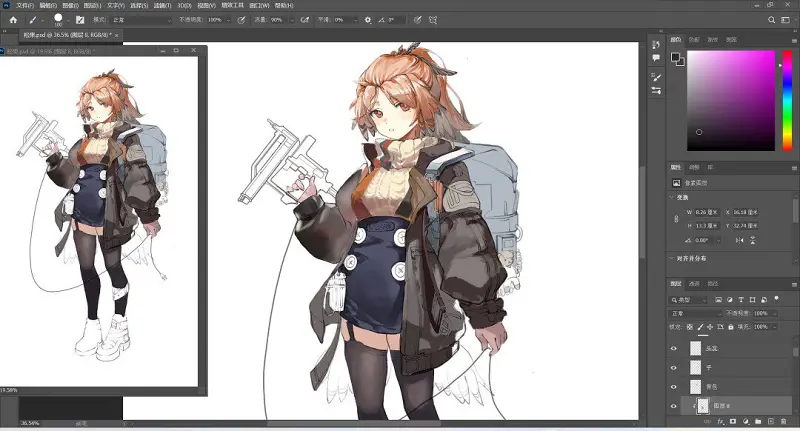Open the 编辑(E) menu
The width and height of the screenshot is (800, 431).
[x=48, y=6]
